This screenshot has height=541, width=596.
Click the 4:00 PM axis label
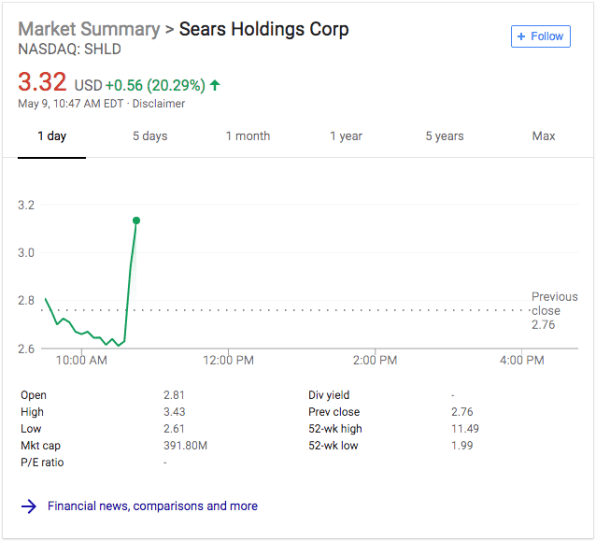(x=522, y=360)
